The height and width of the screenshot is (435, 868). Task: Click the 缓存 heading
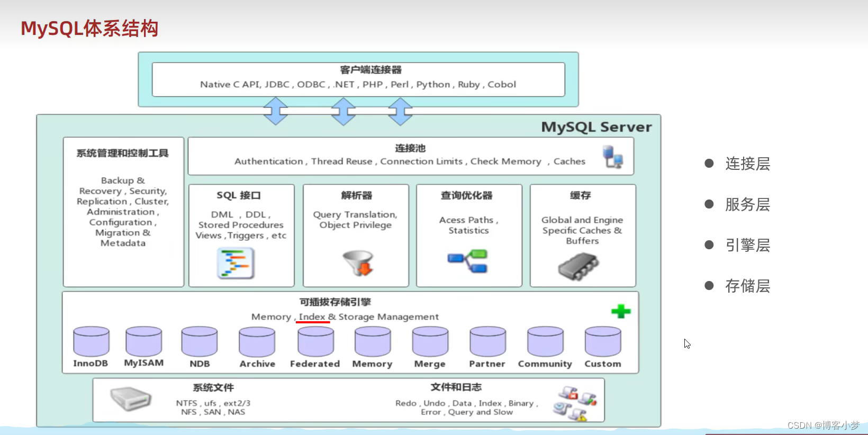point(580,195)
